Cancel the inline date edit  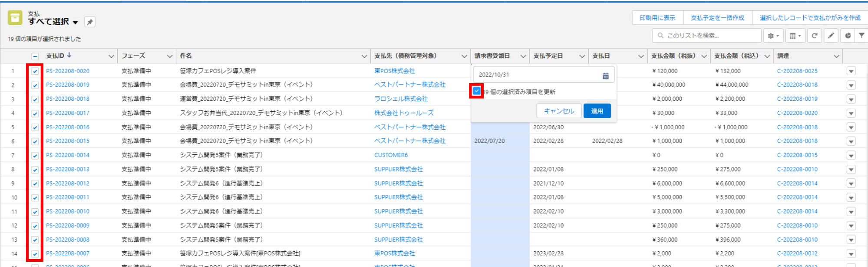coord(559,111)
